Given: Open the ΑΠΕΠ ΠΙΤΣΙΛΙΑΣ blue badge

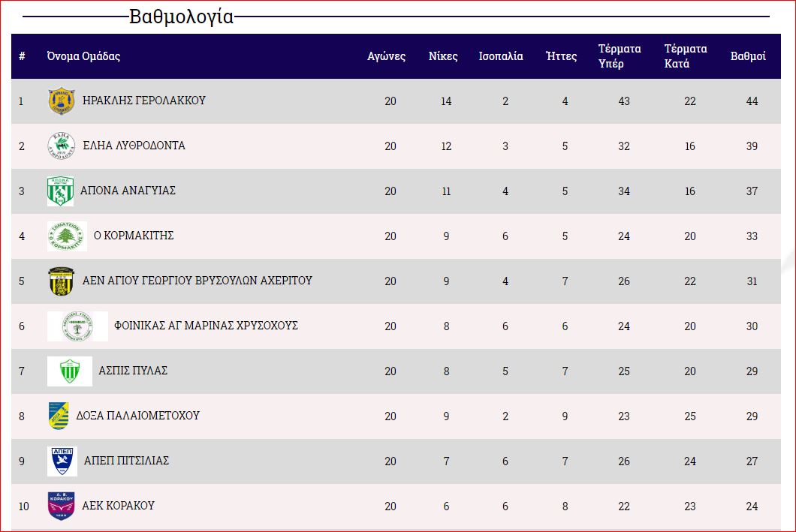Looking at the screenshot, I should tap(62, 461).
